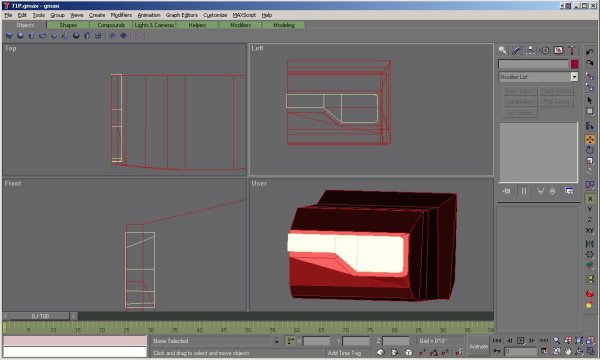Open the Utilities hammer icon panel
The height and width of the screenshot is (360, 600).
pyautogui.click(x=572, y=50)
